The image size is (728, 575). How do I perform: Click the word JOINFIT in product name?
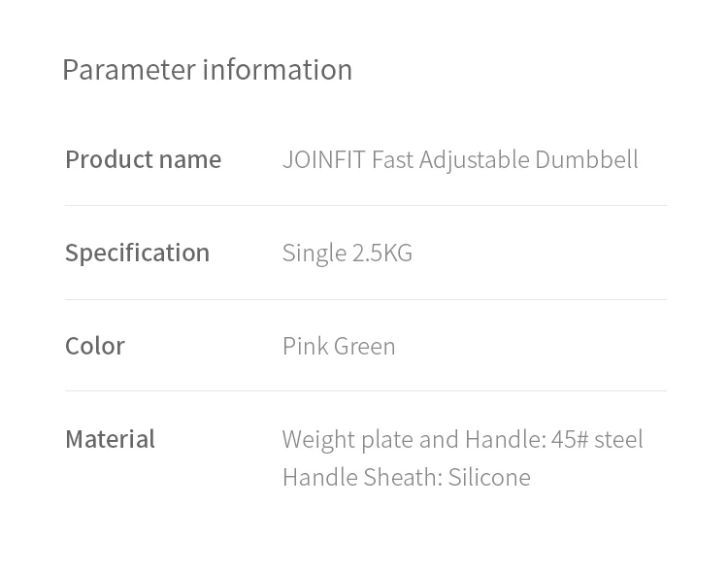(x=324, y=160)
